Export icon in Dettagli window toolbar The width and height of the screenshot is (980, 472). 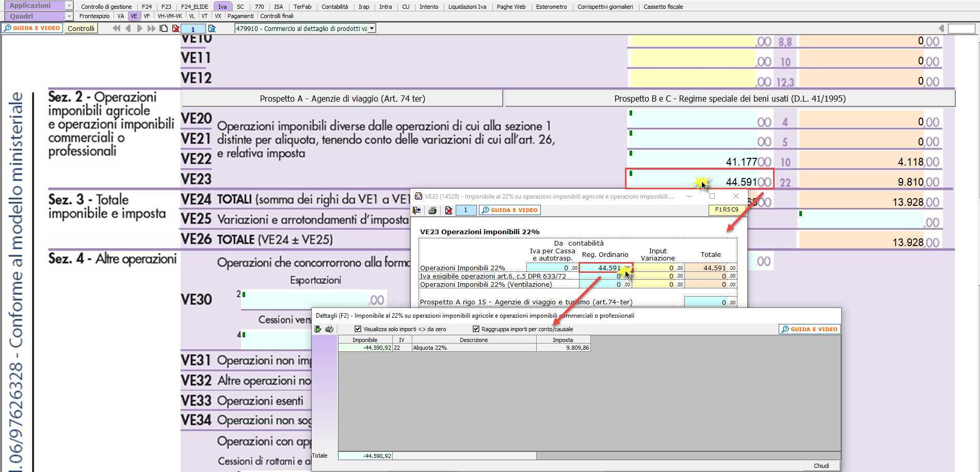click(x=317, y=329)
